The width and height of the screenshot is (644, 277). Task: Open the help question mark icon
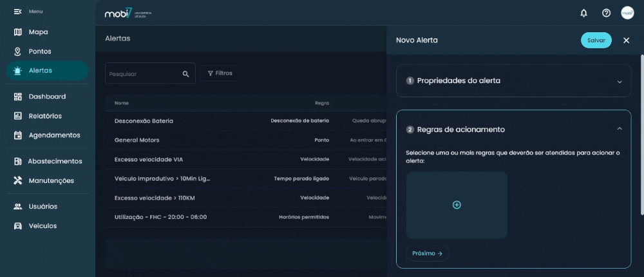click(x=606, y=13)
